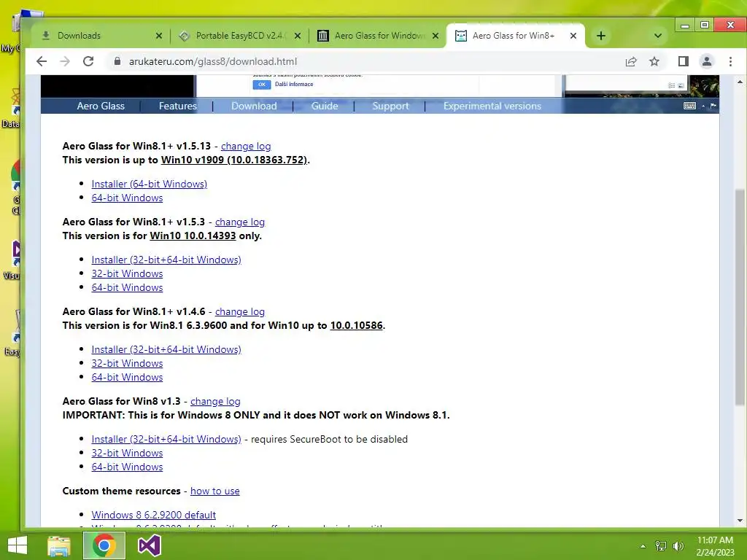Click OK on the cookie banner
Viewport: 747px width, 560px height.
(262, 85)
